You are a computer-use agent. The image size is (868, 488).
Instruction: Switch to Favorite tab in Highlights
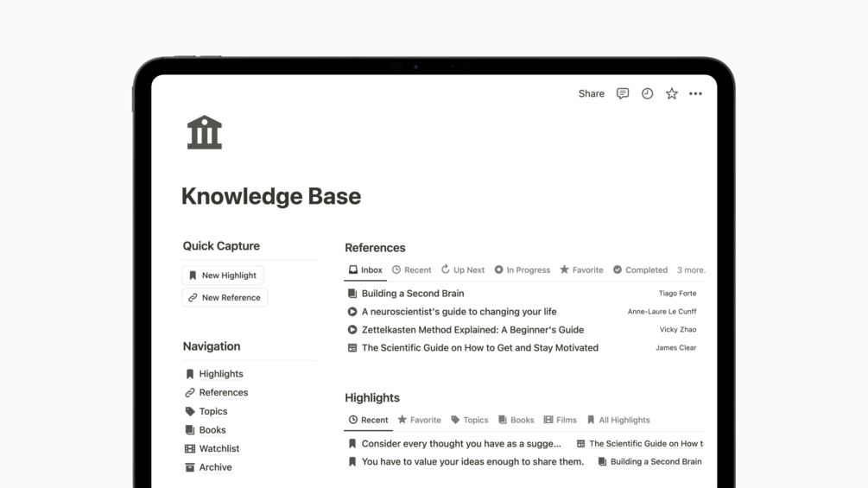coord(419,420)
